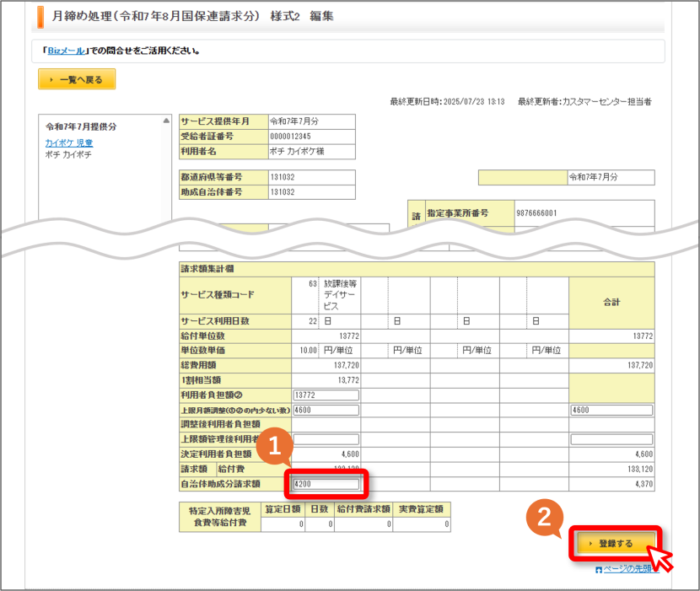Viewport: 700px width, 591px height.
Task: Click the arrow icon on 一覧へ戻る button
Action: (51, 79)
